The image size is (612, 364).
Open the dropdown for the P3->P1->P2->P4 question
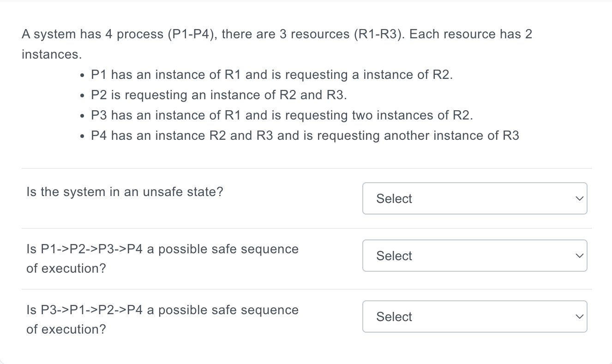(x=474, y=316)
